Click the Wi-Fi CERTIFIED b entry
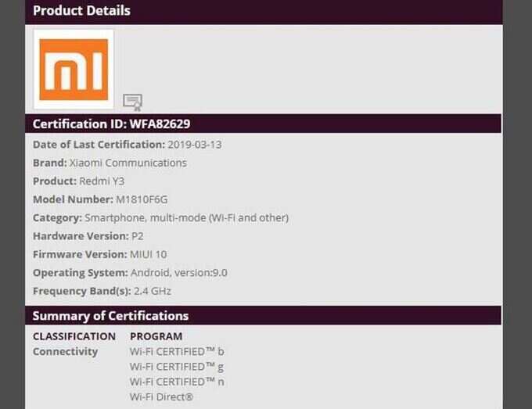Screen dimensions: 532x409 click(x=177, y=352)
